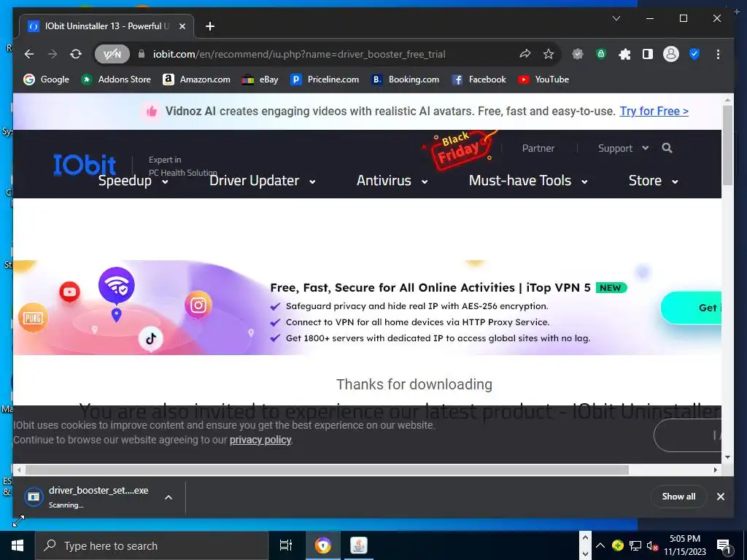Click the Java app on taskbar
The width and height of the screenshot is (747, 560).
click(358, 545)
